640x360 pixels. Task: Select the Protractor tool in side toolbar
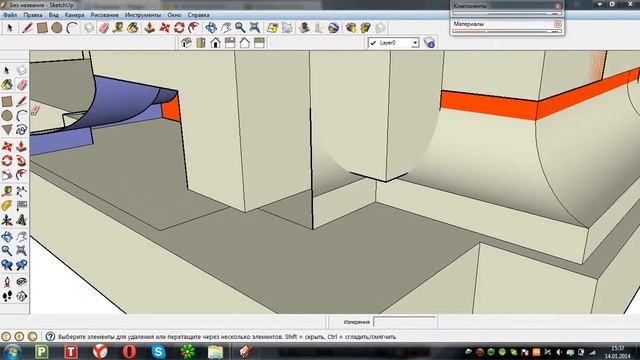tap(7, 206)
